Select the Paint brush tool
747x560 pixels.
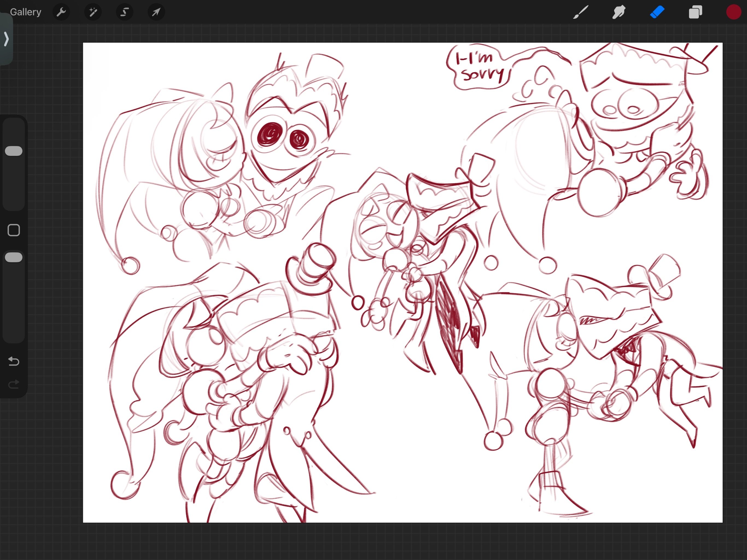coord(580,13)
